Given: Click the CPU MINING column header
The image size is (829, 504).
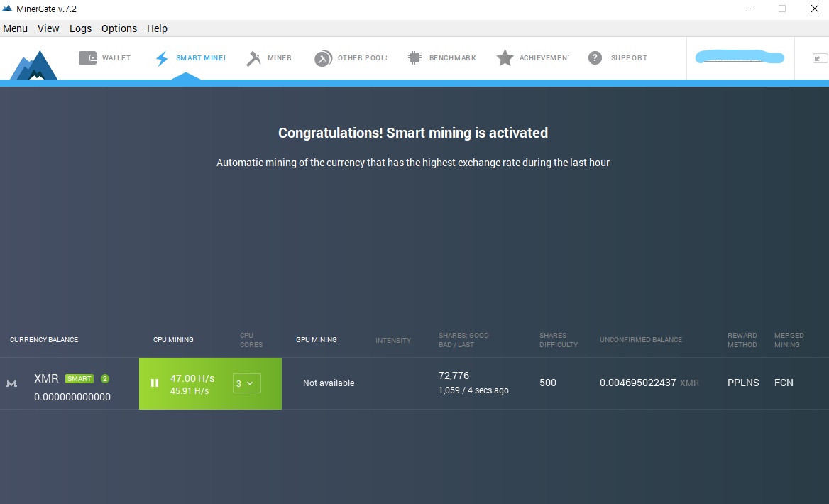Looking at the screenshot, I should pos(173,340).
